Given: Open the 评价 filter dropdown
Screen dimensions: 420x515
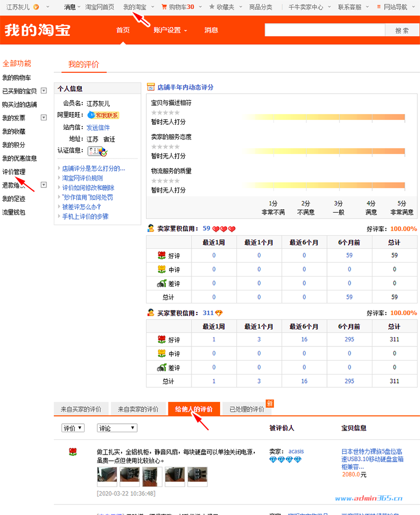Looking at the screenshot, I should pyautogui.click(x=73, y=428).
